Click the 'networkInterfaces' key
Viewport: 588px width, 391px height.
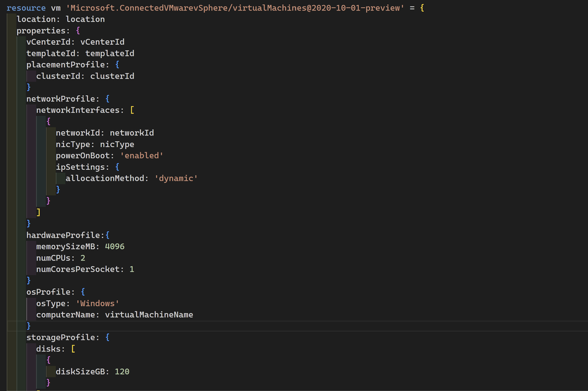78,110
